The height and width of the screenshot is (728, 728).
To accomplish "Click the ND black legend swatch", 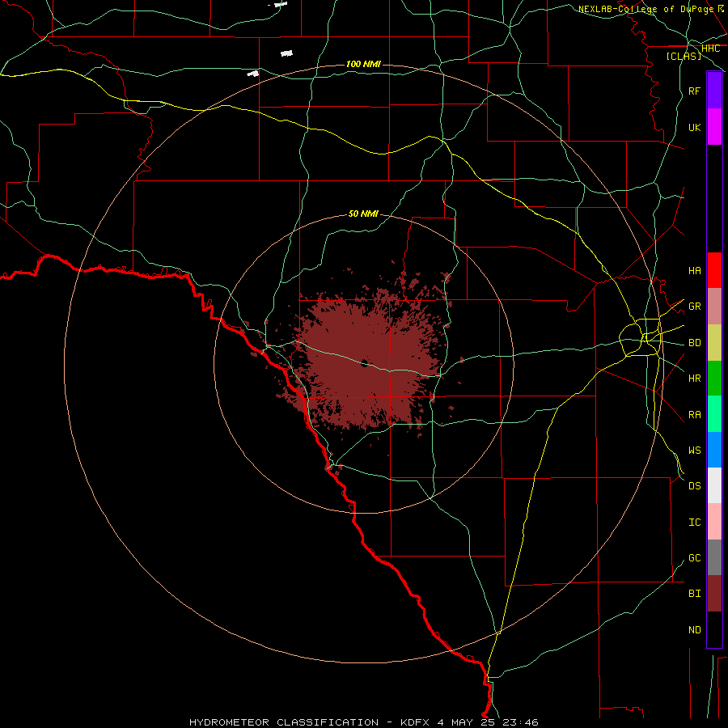I will (714, 629).
